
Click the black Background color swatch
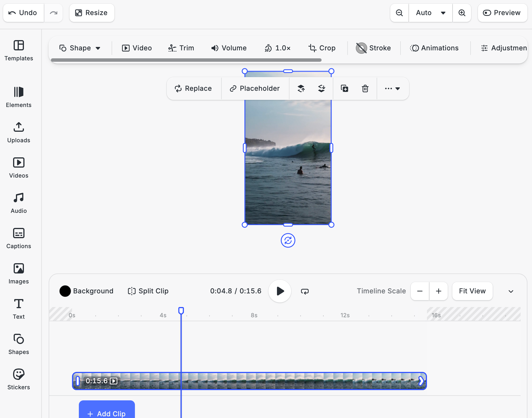[x=65, y=291]
